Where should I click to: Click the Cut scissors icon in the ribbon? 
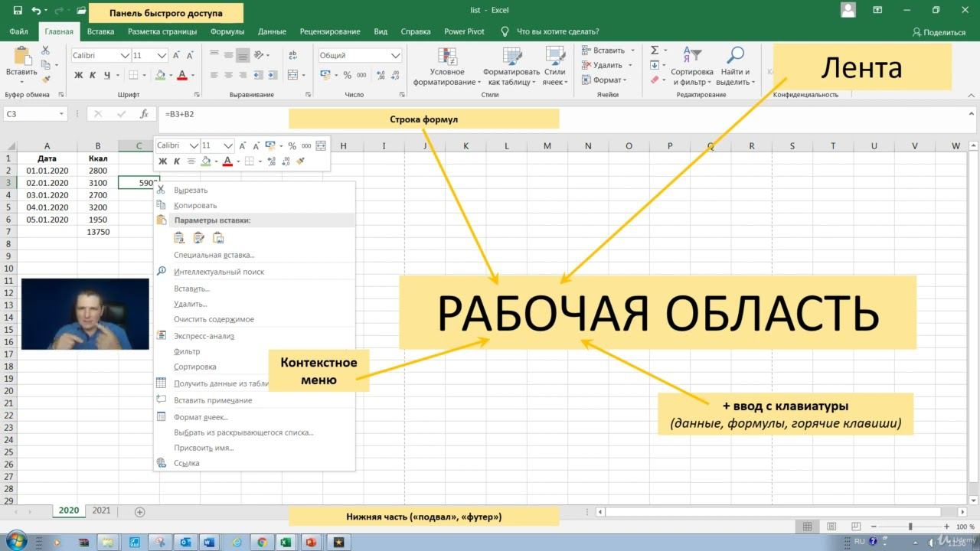click(45, 51)
